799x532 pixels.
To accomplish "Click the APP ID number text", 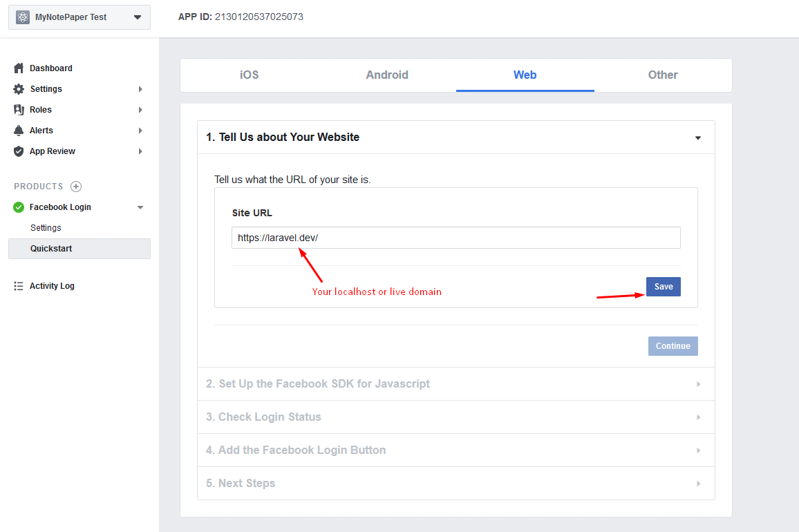I will (259, 17).
